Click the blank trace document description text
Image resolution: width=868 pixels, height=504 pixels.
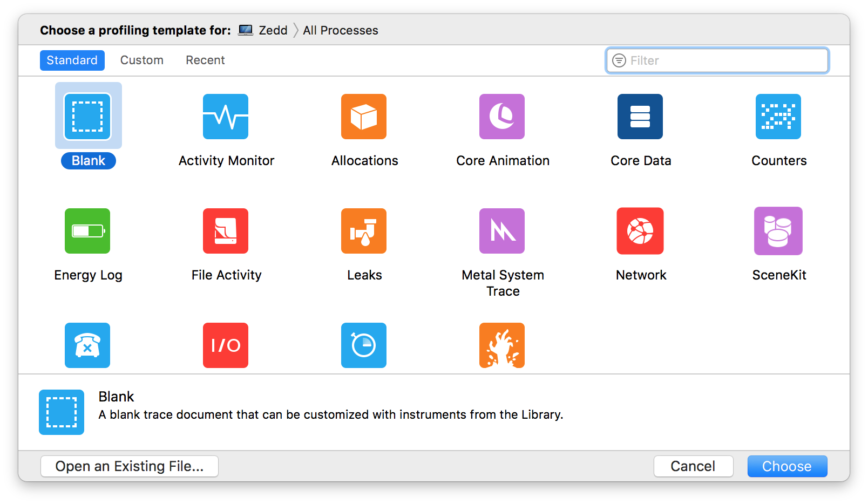(331, 414)
